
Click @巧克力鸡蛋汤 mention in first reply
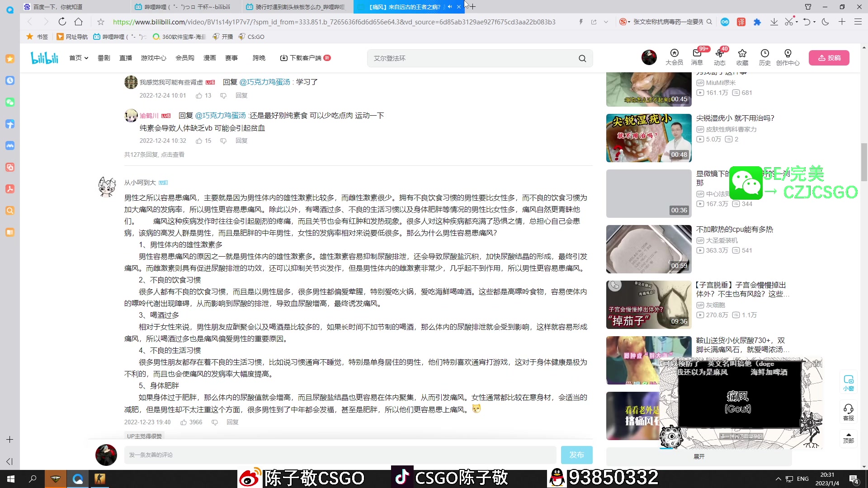(264, 82)
